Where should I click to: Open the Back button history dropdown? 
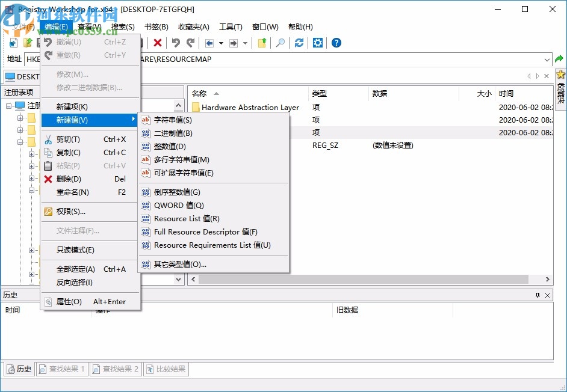click(220, 43)
